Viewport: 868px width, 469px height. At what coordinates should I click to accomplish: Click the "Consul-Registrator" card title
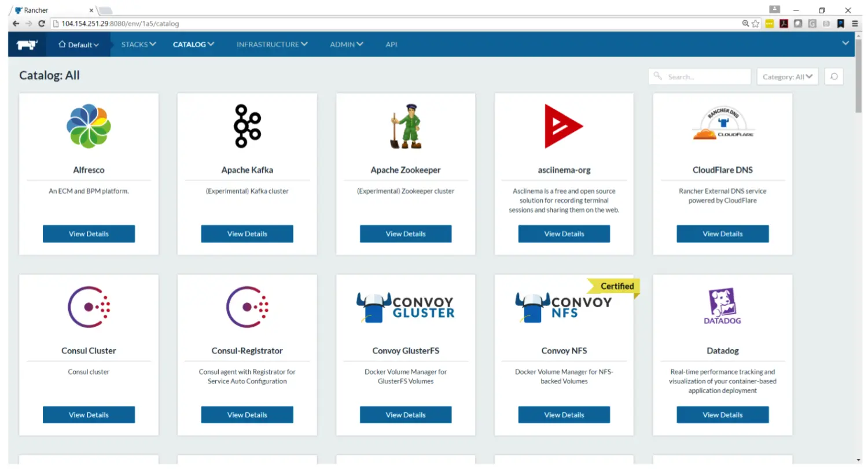click(x=247, y=350)
